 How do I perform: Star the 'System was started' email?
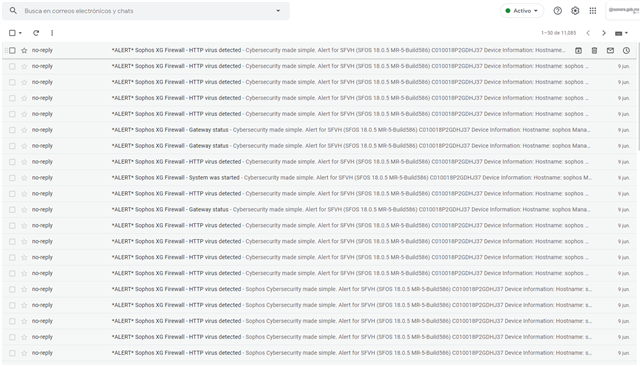[x=24, y=178]
